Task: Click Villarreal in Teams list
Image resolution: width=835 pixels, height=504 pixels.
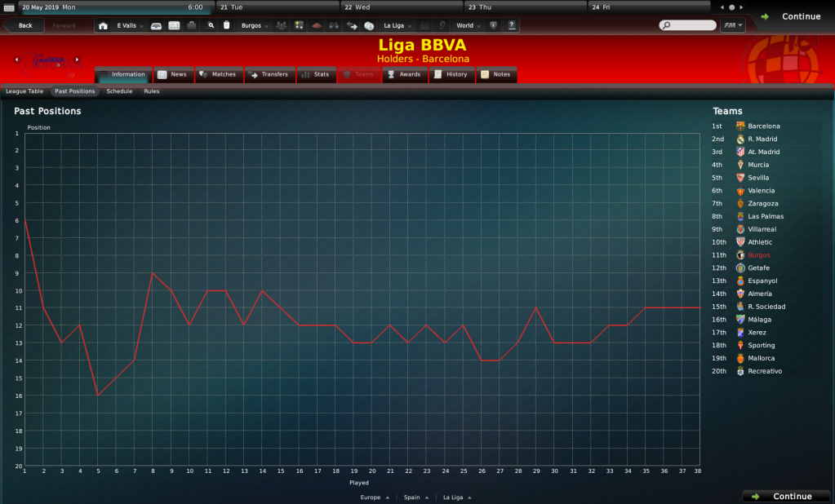Action: [x=762, y=229]
